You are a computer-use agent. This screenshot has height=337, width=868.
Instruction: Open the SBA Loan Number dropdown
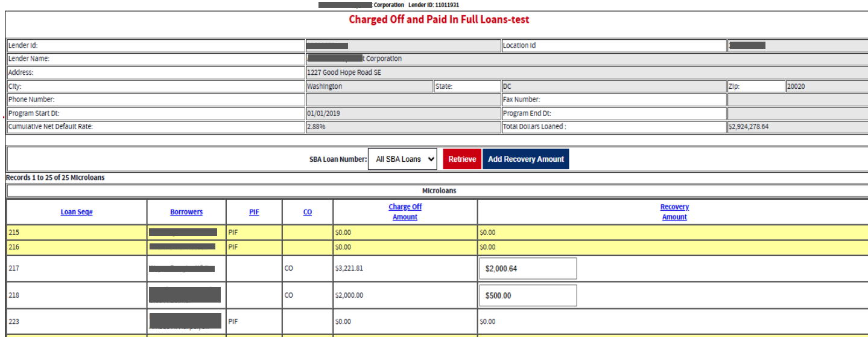(402, 159)
